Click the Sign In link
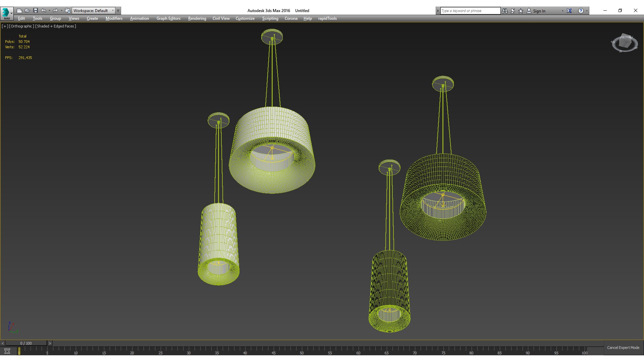The height and width of the screenshot is (362, 644). [x=539, y=11]
